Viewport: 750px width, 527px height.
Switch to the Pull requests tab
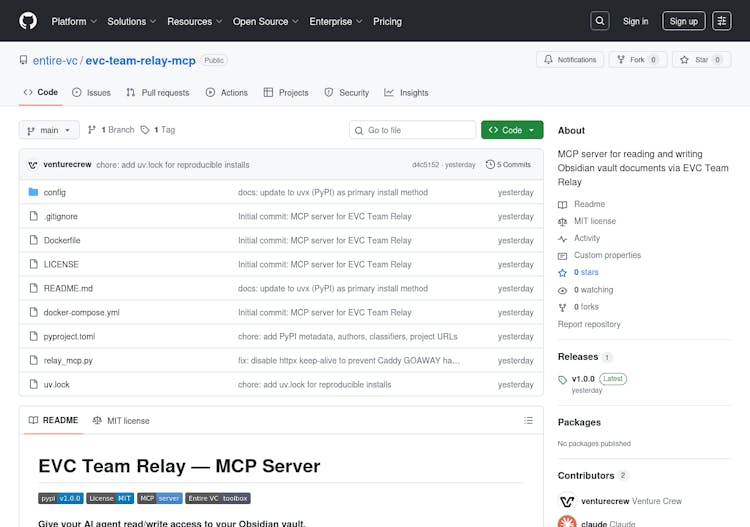click(x=157, y=93)
